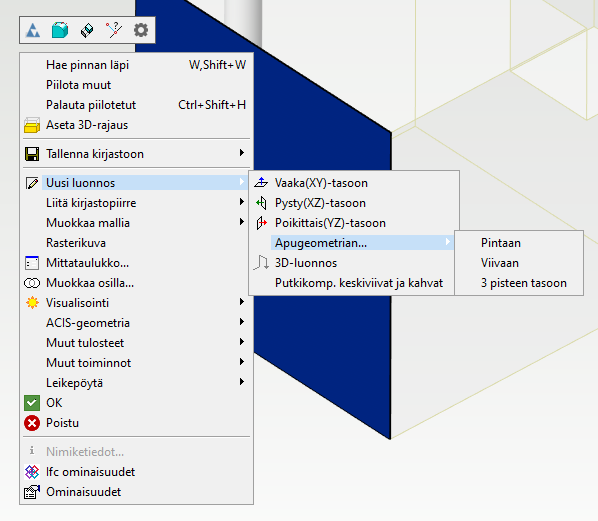Viewport: 598px width, 521px height.
Task: Open the gear settings icon in mini toolbar
Action: tap(141, 30)
